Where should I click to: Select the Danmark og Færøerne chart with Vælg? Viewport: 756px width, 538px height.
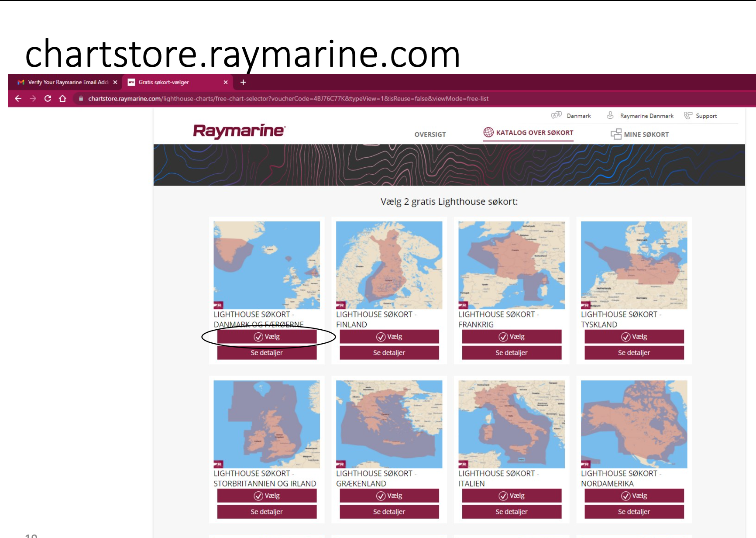(267, 337)
